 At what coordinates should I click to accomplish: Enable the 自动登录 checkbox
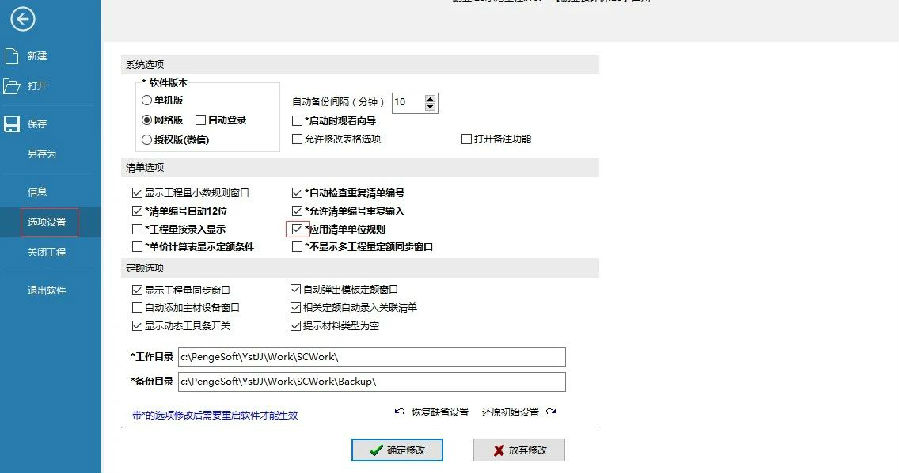click(x=201, y=120)
